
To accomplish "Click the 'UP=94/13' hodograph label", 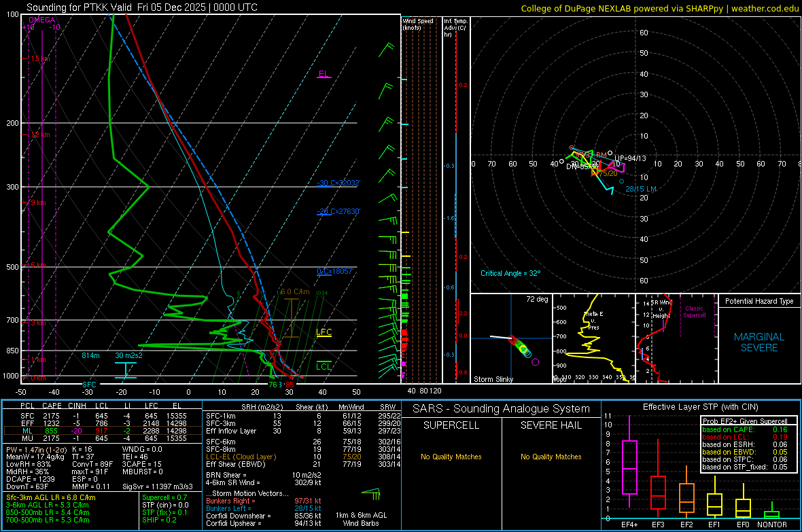I will 630,158.
